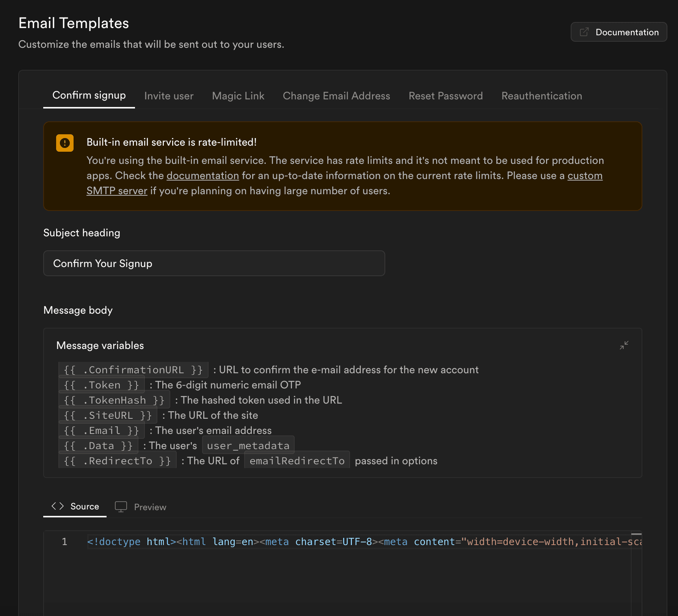Open the Documentation button

(x=618, y=32)
